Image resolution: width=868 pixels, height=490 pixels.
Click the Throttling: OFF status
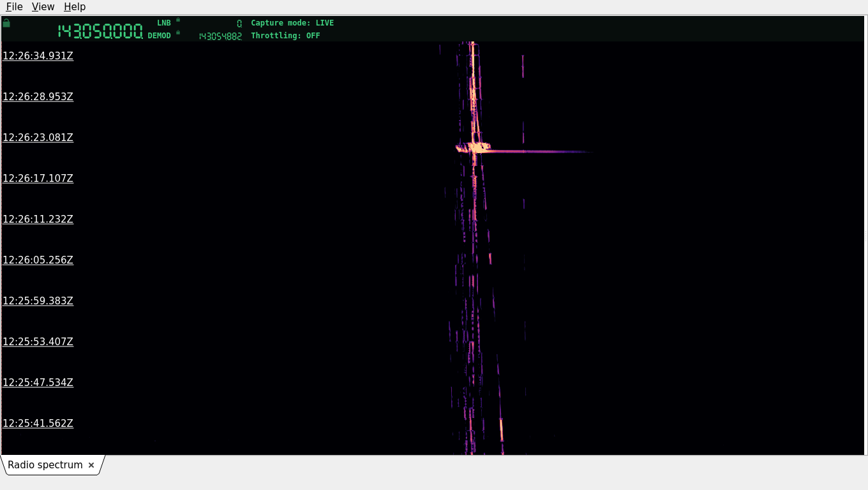click(x=285, y=36)
